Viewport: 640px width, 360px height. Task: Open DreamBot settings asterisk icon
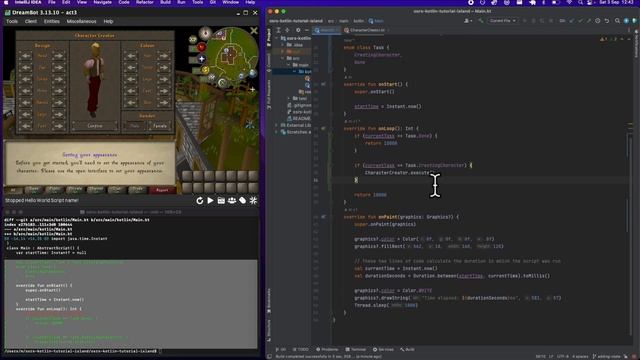253,200
